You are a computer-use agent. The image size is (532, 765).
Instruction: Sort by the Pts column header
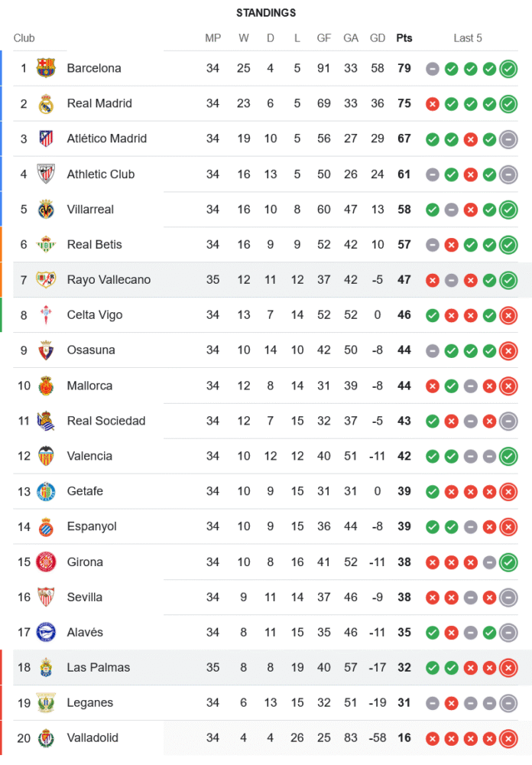point(404,37)
